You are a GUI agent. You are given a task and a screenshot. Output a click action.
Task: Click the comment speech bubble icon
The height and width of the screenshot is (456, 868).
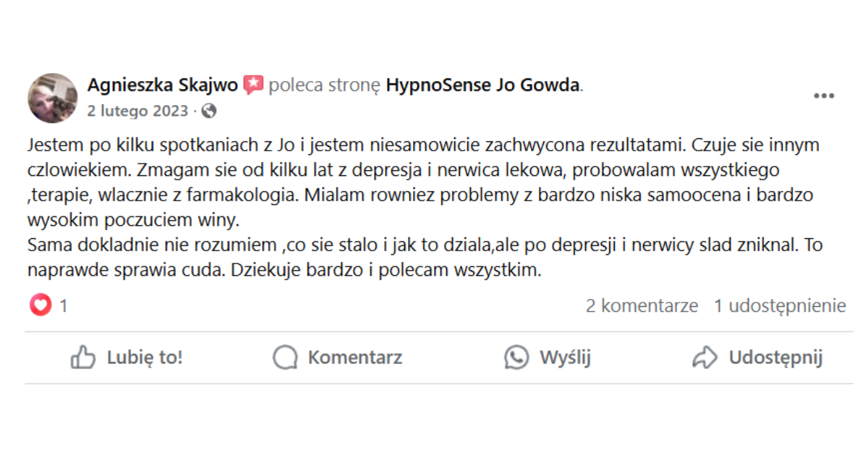click(285, 358)
